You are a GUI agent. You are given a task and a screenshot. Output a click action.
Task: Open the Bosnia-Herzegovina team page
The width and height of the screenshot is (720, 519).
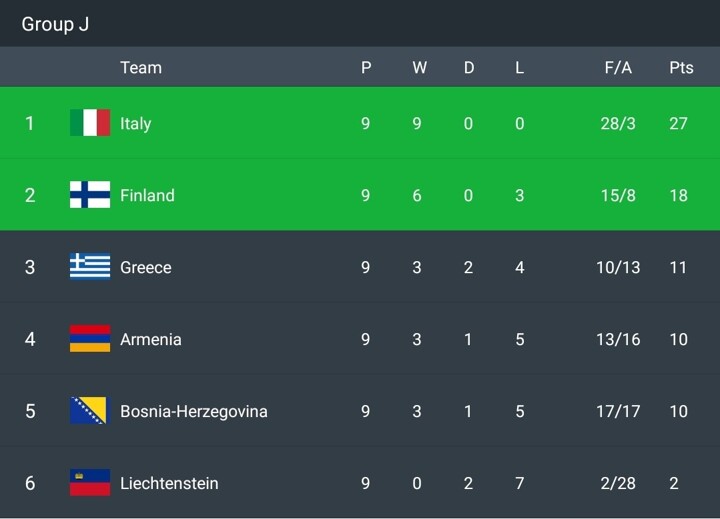(x=194, y=411)
